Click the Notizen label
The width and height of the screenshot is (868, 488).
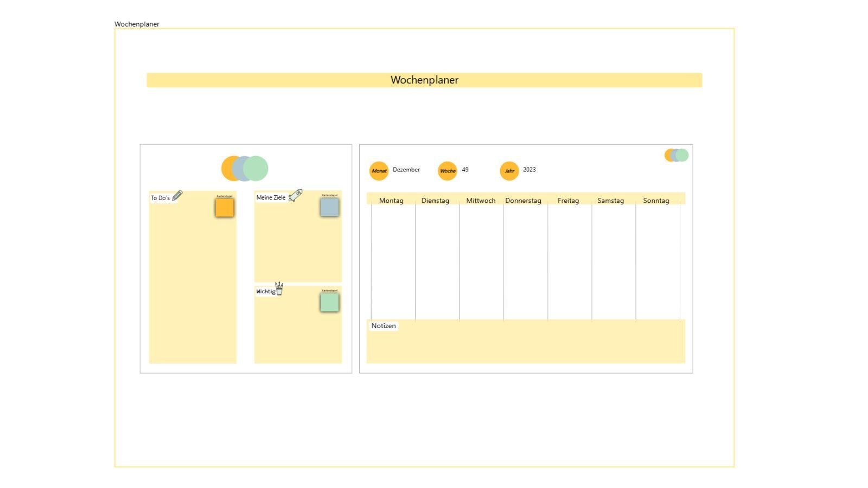pos(384,325)
